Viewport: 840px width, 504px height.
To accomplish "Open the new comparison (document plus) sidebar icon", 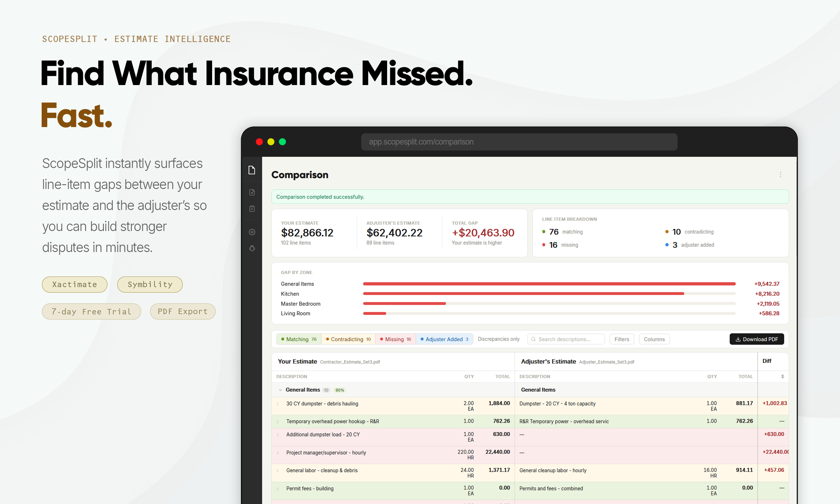I will [252, 192].
